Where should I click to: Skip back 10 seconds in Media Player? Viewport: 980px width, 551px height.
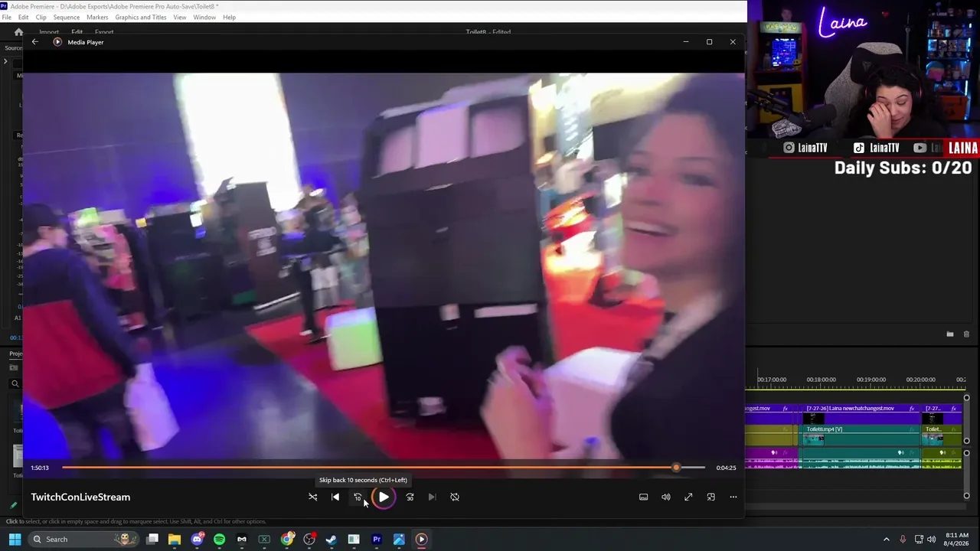coord(357,497)
